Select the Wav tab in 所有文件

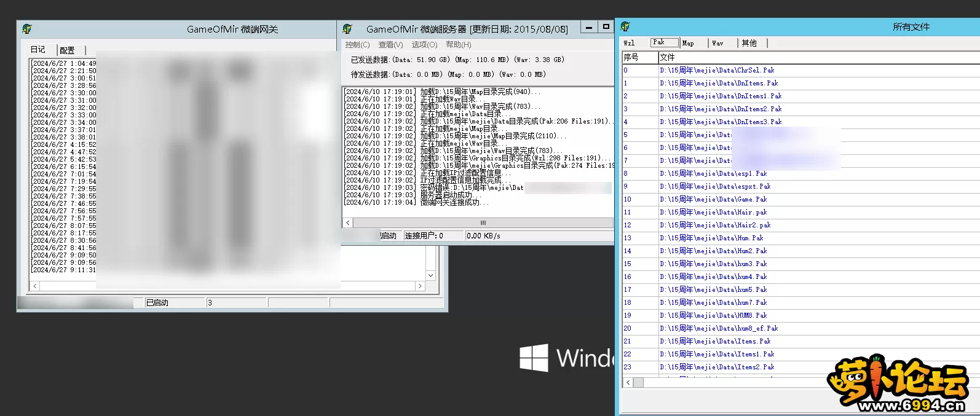click(x=717, y=43)
